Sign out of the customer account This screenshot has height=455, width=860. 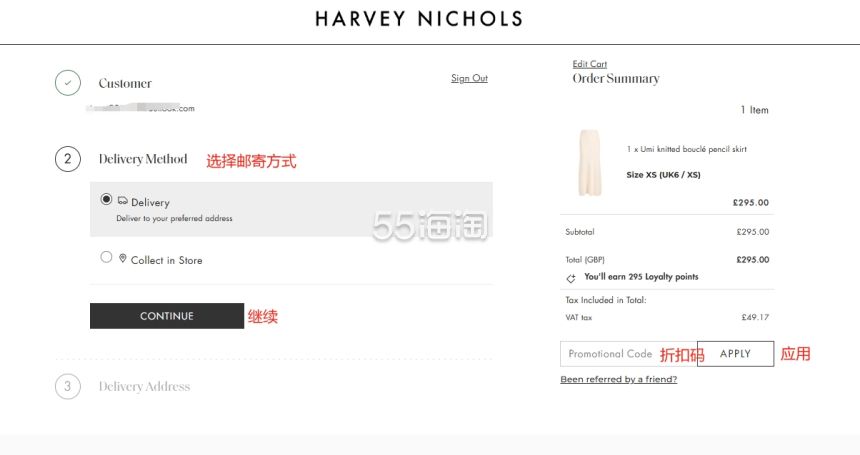[x=469, y=78]
